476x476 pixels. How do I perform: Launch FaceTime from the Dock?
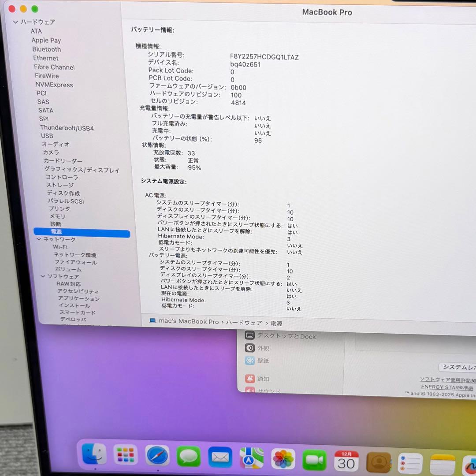click(315, 460)
